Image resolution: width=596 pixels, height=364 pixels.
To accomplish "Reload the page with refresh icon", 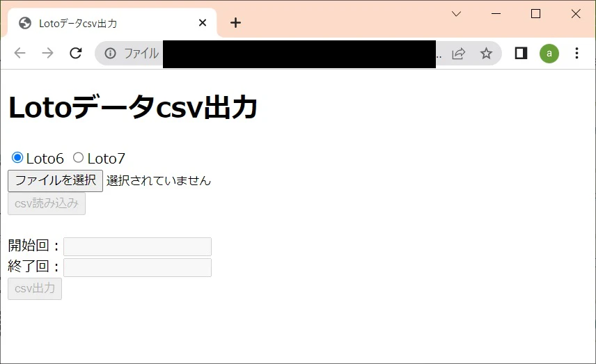I will click(76, 53).
